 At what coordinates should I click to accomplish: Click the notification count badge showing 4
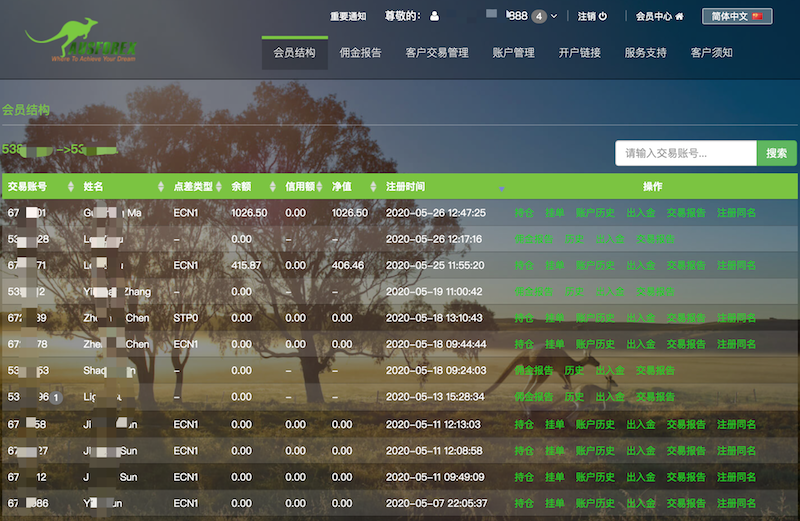pos(539,16)
